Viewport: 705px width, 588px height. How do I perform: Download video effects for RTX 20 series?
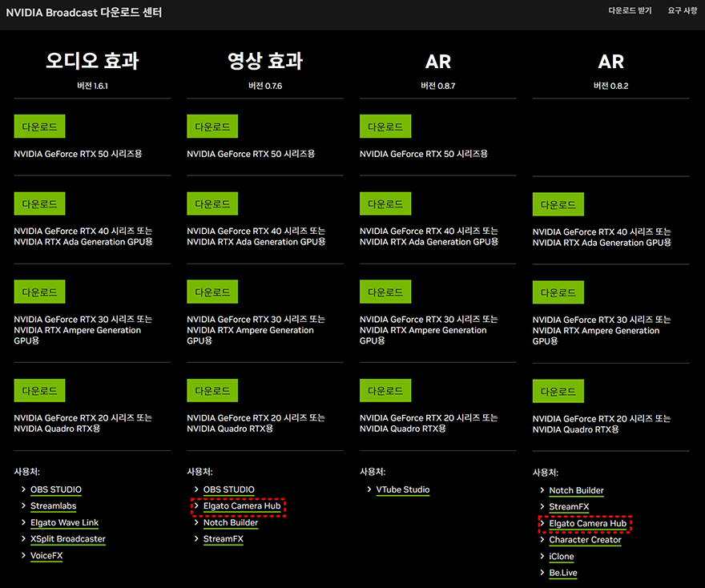coord(212,390)
